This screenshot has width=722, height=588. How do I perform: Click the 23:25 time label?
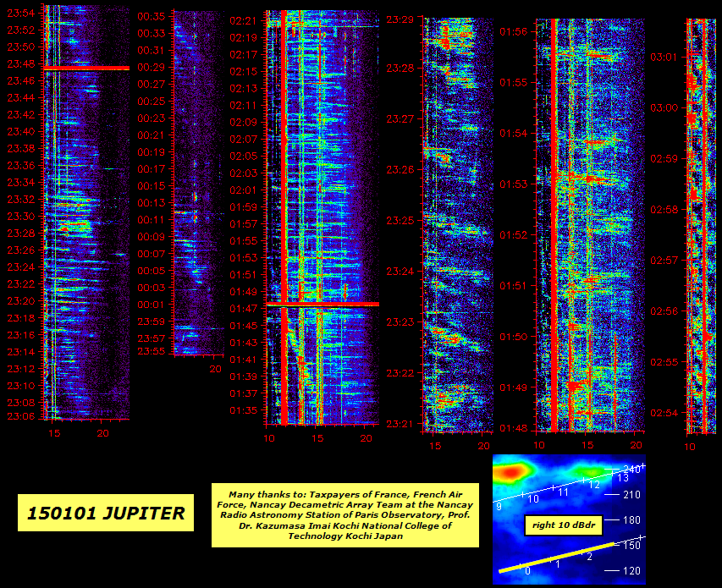click(x=400, y=220)
